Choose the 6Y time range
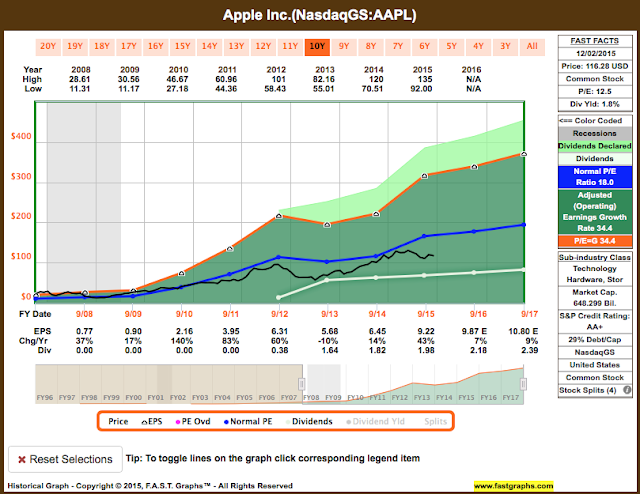This screenshot has width=640, height=494. 424,47
